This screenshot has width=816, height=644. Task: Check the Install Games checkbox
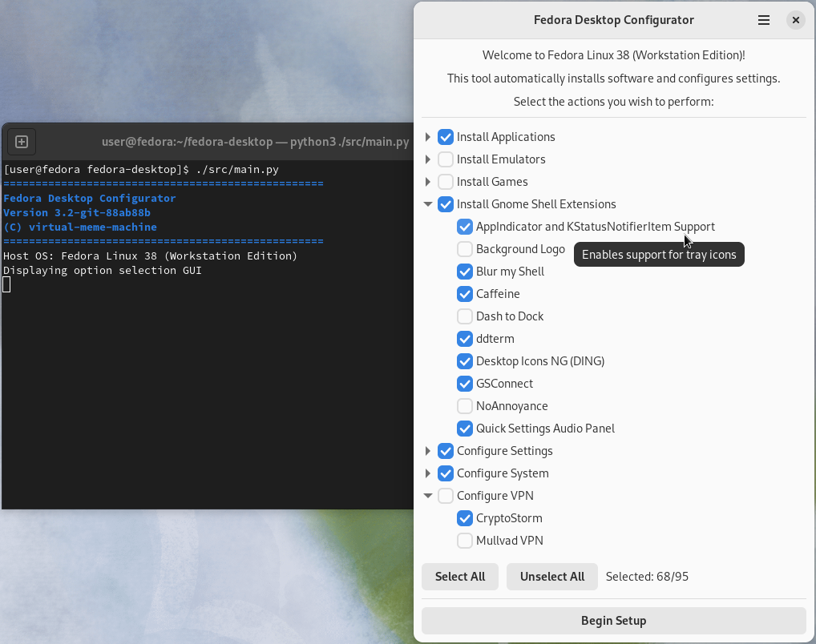pyautogui.click(x=446, y=182)
